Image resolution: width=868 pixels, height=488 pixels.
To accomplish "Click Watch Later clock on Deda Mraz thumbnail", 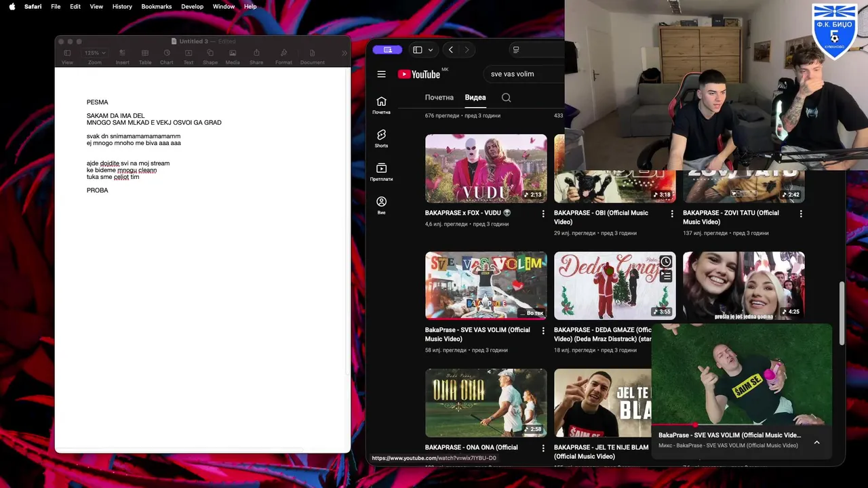I will (x=666, y=262).
